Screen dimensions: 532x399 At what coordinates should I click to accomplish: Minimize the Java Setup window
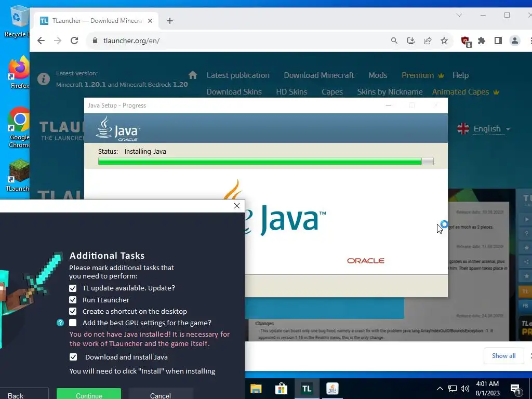coord(389,105)
